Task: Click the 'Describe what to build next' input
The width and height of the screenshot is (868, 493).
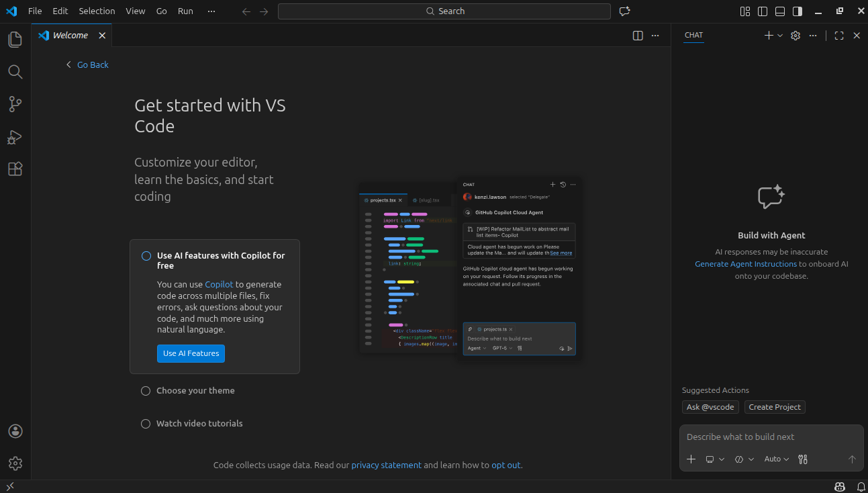Action: pyautogui.click(x=771, y=437)
